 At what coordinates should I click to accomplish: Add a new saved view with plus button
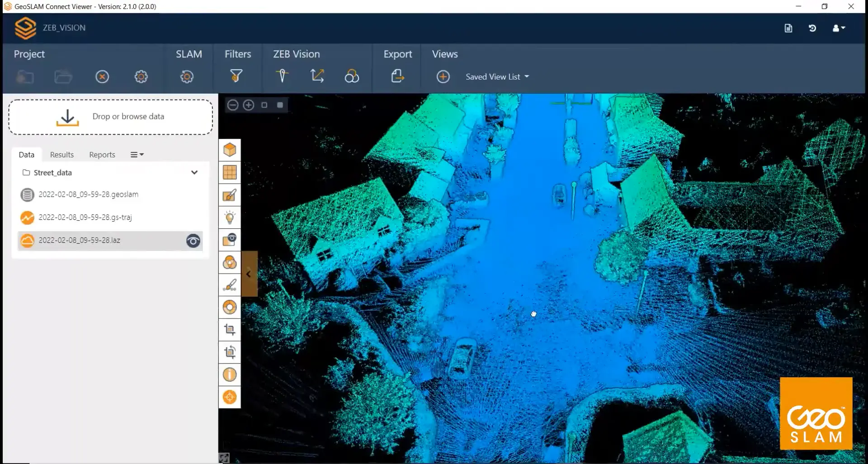[443, 77]
